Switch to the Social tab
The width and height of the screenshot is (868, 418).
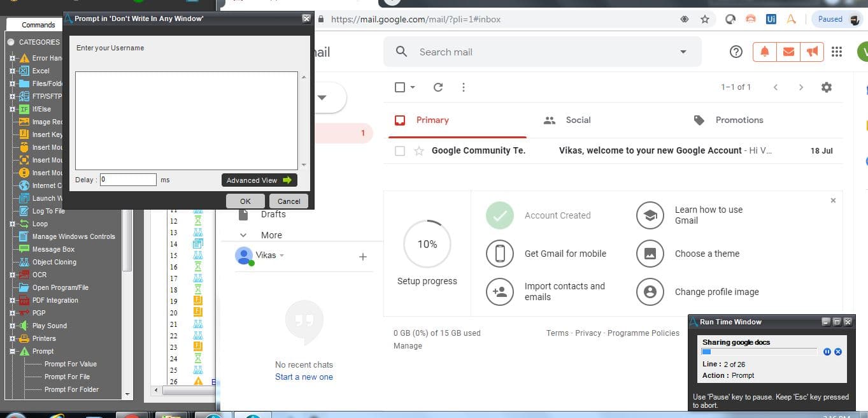tap(567, 120)
